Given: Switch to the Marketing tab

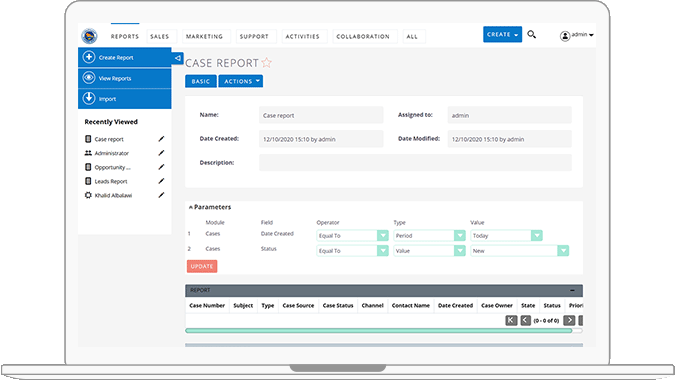Looking at the screenshot, I should (204, 37).
